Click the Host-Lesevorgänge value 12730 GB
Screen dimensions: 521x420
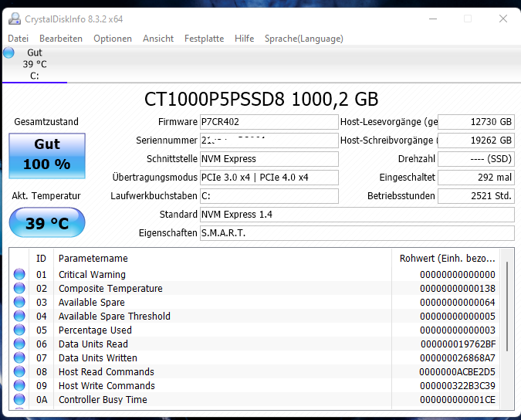[x=476, y=122]
